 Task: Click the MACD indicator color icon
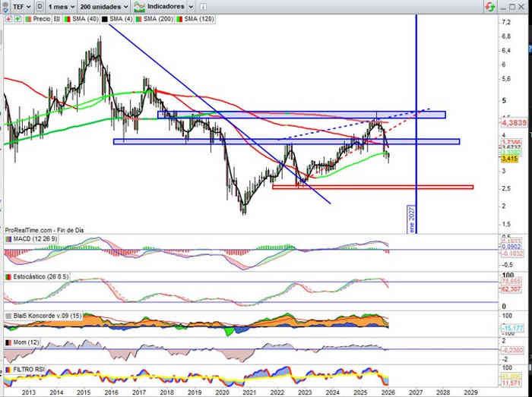click(8, 239)
